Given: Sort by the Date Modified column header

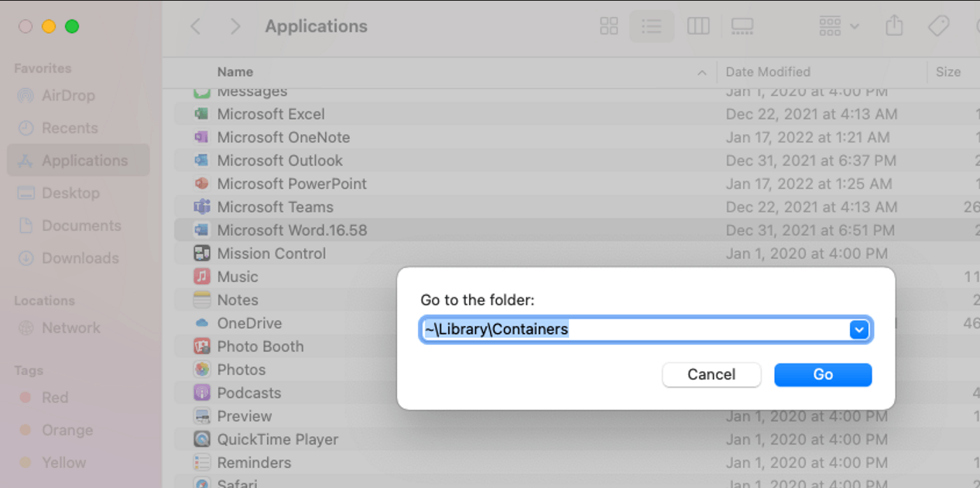Looking at the screenshot, I should point(768,72).
